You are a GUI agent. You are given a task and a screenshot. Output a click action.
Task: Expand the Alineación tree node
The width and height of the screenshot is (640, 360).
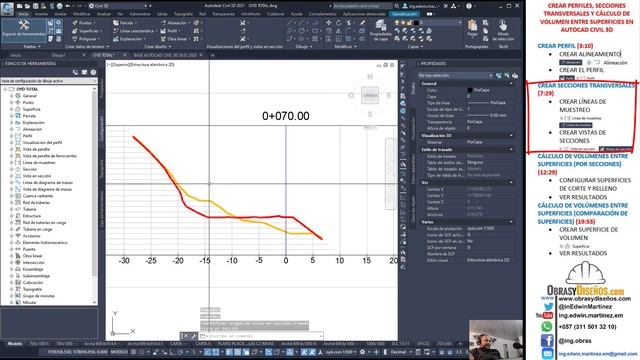click(x=11, y=129)
